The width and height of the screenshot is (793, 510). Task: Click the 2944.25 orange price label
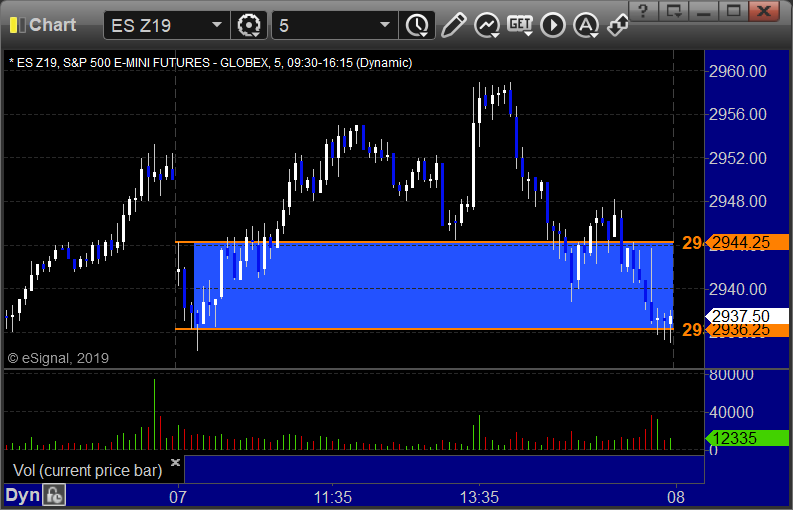tap(747, 242)
